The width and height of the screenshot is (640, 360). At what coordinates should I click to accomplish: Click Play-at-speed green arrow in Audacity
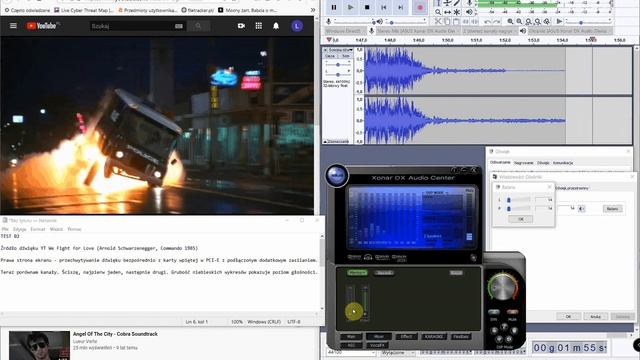pos(560,21)
